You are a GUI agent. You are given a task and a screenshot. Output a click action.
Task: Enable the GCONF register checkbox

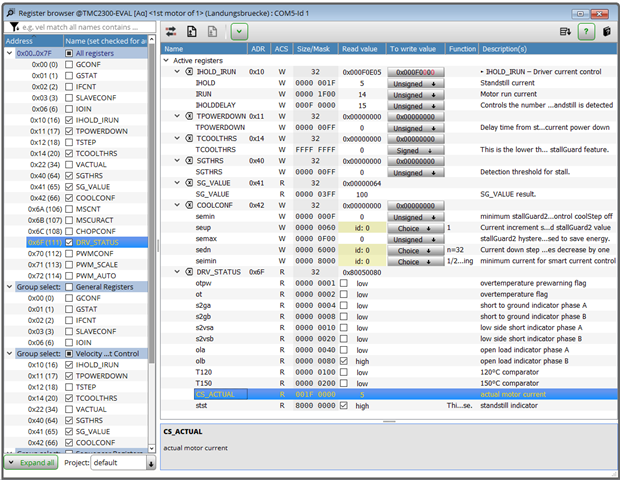[x=68, y=64]
